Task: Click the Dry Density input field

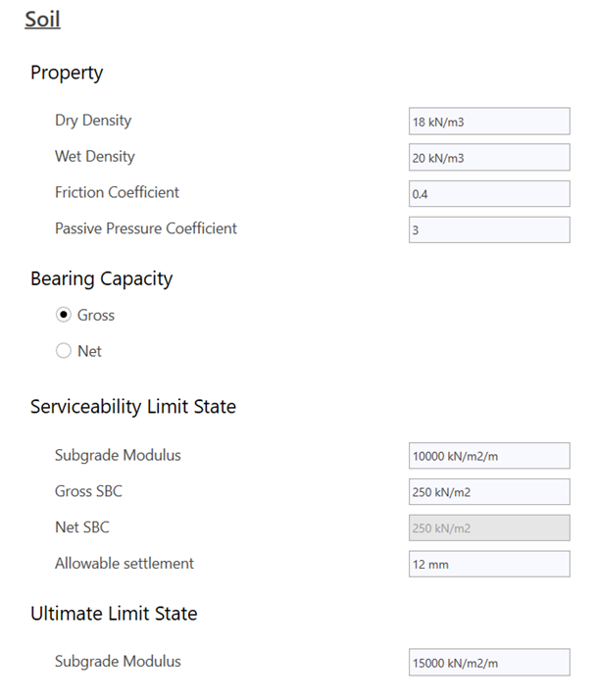Action: (x=489, y=122)
